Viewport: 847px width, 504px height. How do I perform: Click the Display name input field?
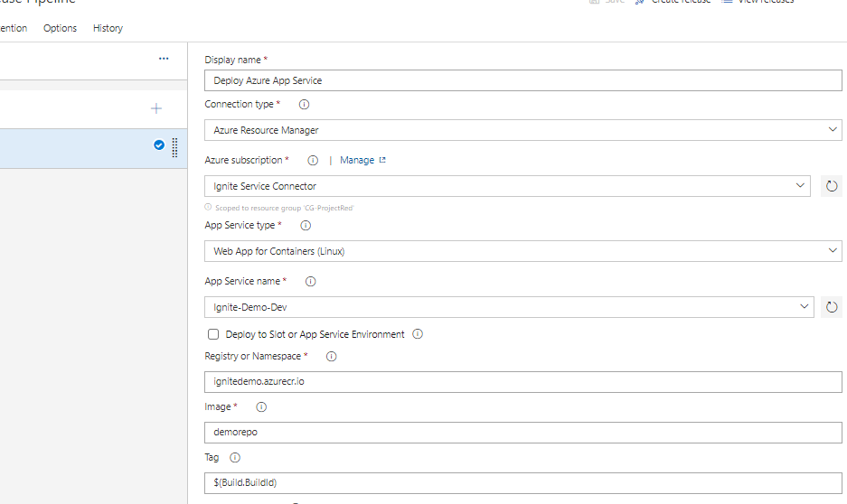[x=522, y=80]
